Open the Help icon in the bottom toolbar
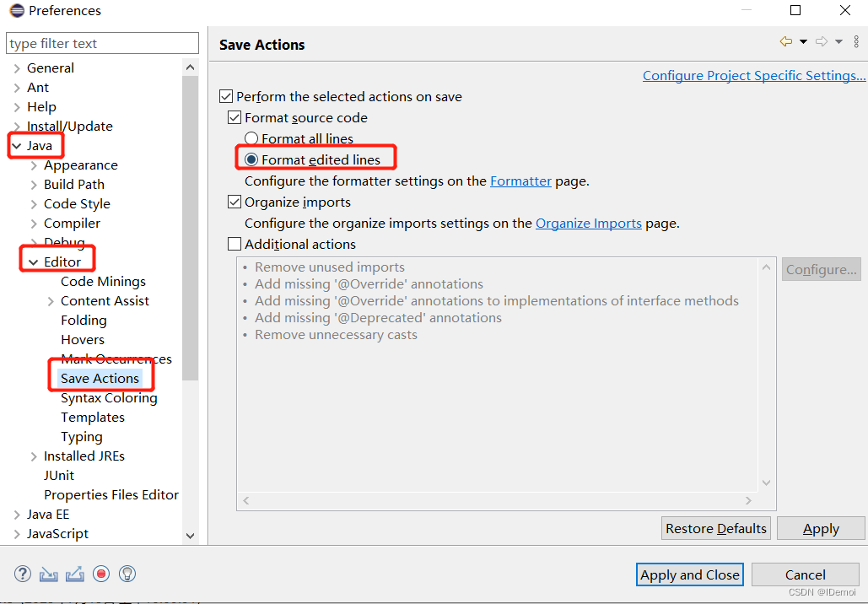The image size is (868, 604). [x=23, y=574]
